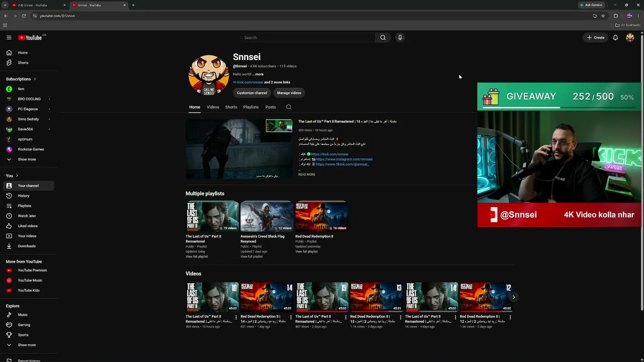Open Home in the sidebar
The image size is (644, 362).
[28, 53]
